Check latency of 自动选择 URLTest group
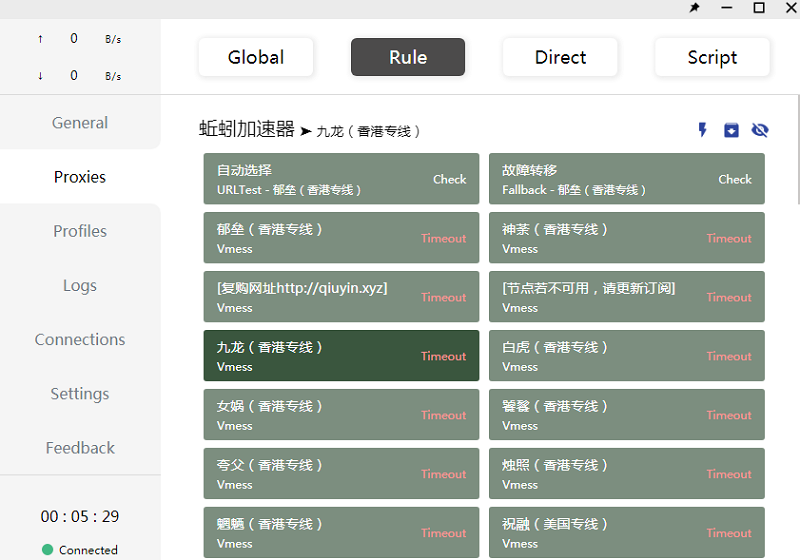 coord(449,179)
